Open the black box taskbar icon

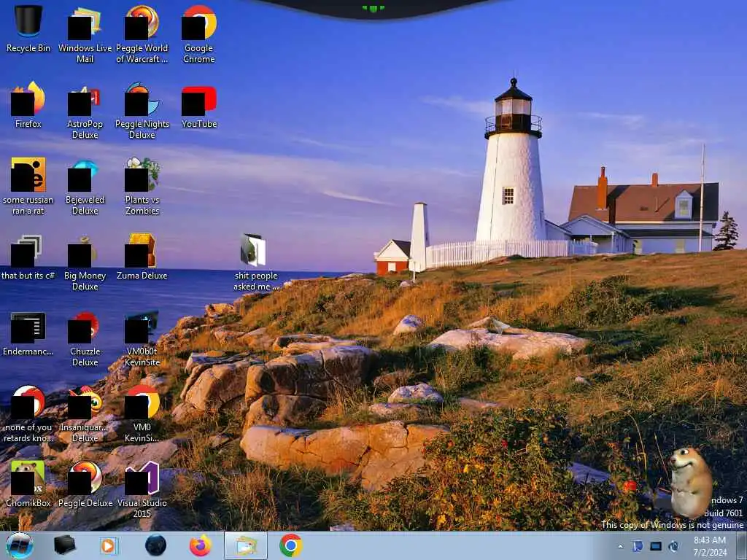tap(65, 545)
